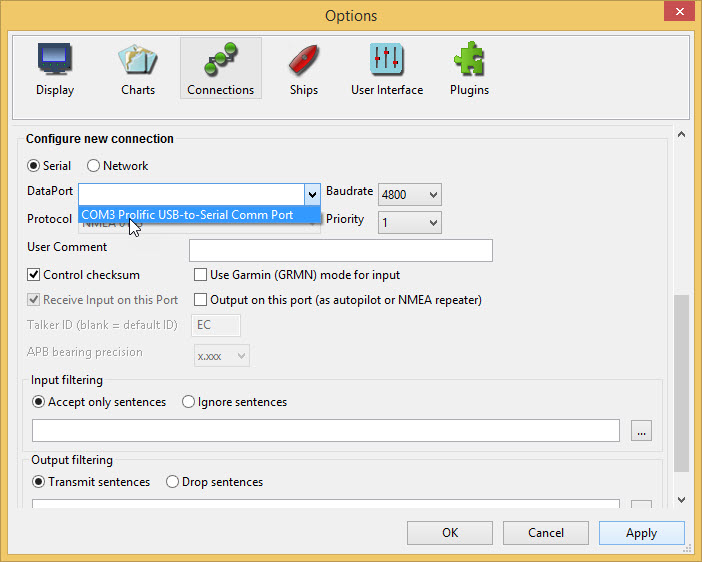This screenshot has height=562, width=702.
Task: Click the OK button
Action: (x=450, y=533)
